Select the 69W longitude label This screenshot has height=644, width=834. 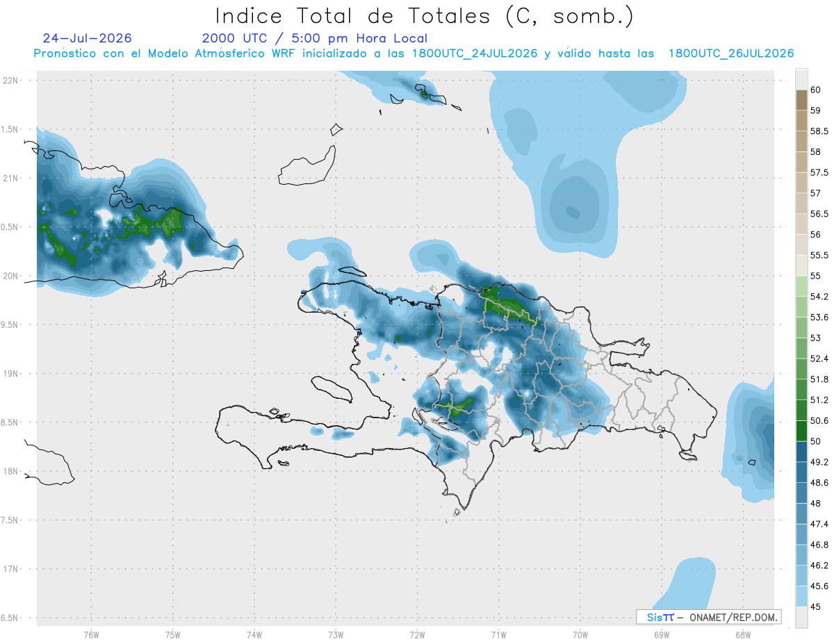662,634
